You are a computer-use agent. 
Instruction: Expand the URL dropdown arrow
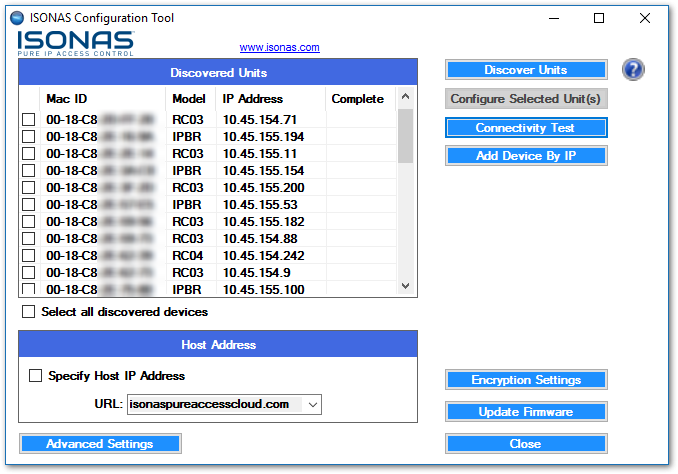(x=313, y=404)
